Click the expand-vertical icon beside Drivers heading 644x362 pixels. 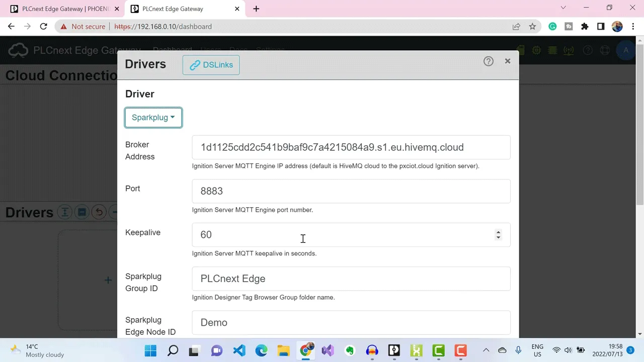[x=64, y=212]
